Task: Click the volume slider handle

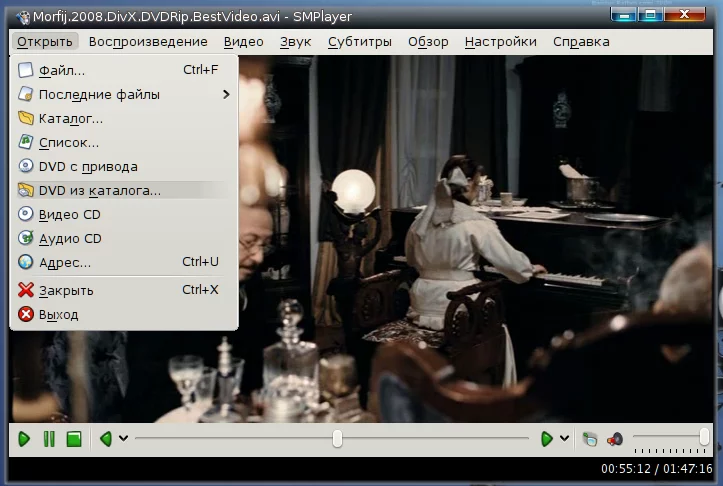Action: [x=704, y=436]
